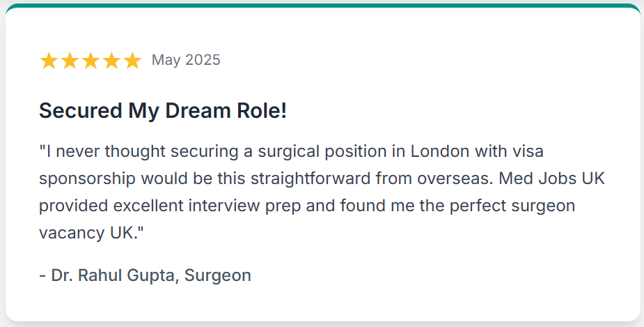Click the fourth gold rating star

[x=111, y=61]
